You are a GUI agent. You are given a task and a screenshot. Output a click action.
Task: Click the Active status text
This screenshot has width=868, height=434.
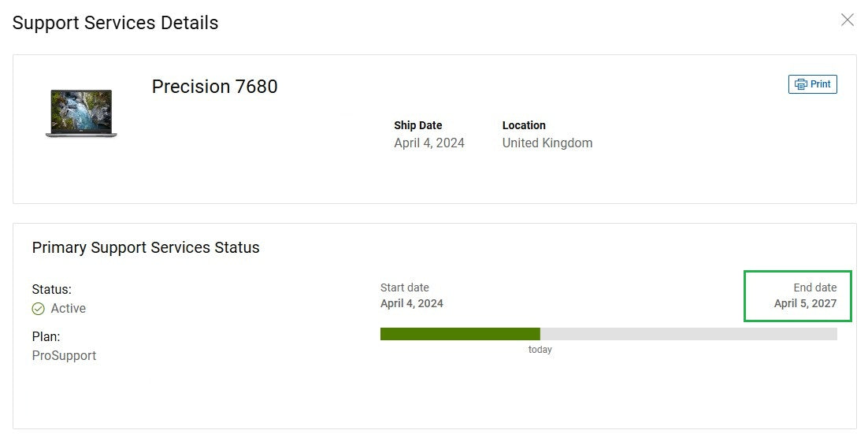point(69,308)
